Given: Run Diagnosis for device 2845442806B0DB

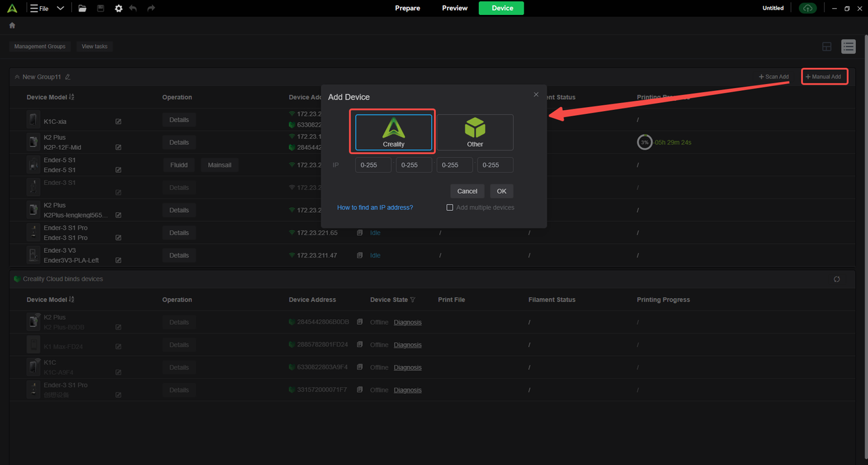Looking at the screenshot, I should point(408,322).
